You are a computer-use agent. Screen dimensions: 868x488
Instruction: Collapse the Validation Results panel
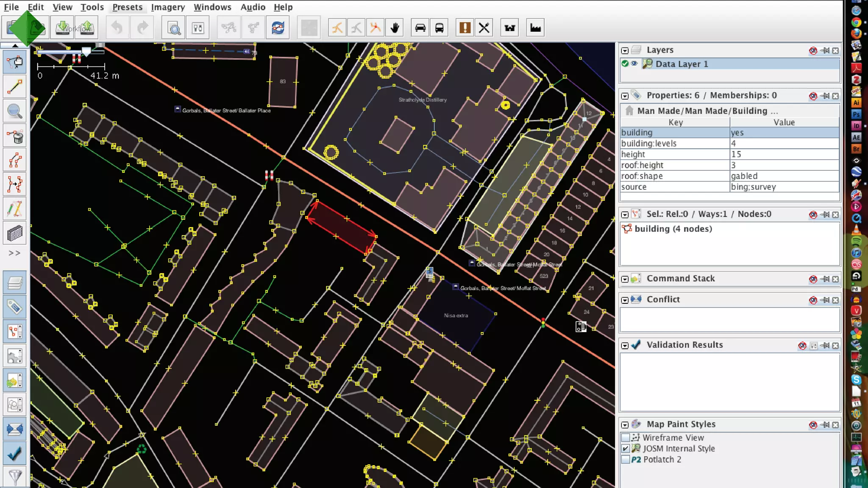(x=625, y=346)
